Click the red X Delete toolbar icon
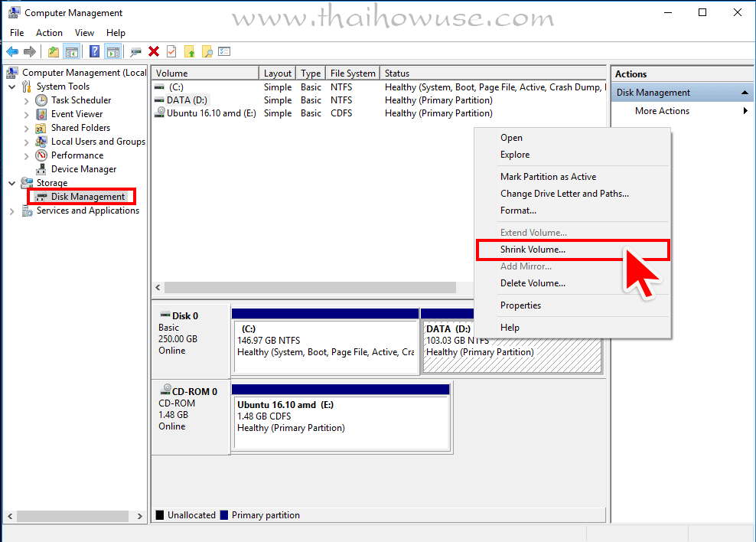The image size is (756, 542). coord(154,51)
